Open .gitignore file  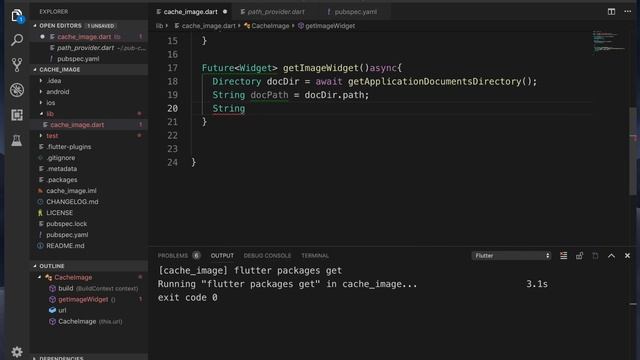[60, 158]
